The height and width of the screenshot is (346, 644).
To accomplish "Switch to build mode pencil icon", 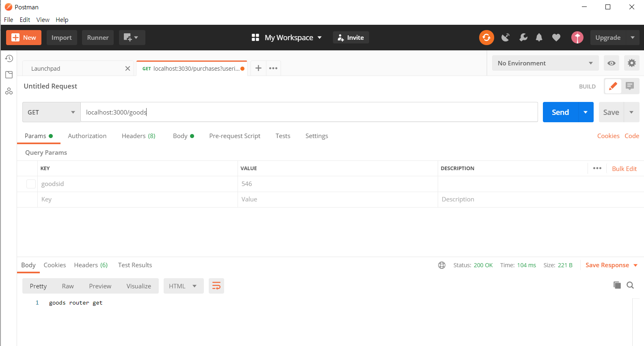I will (613, 86).
